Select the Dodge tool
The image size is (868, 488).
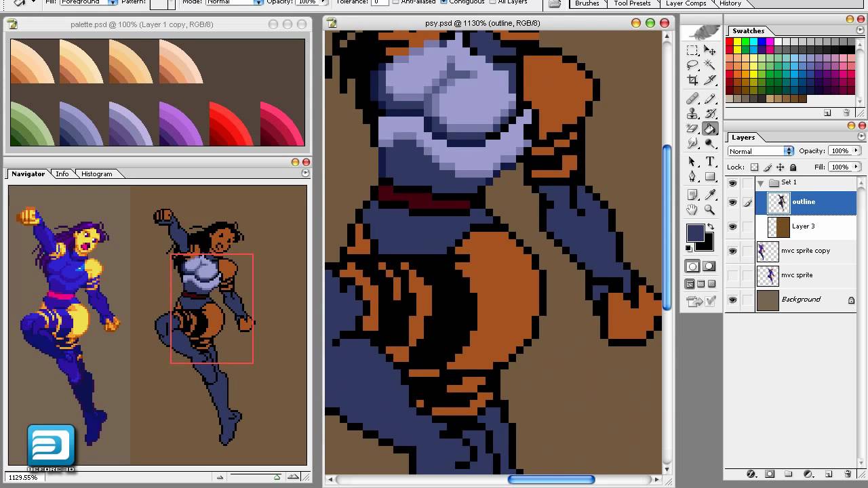710,143
